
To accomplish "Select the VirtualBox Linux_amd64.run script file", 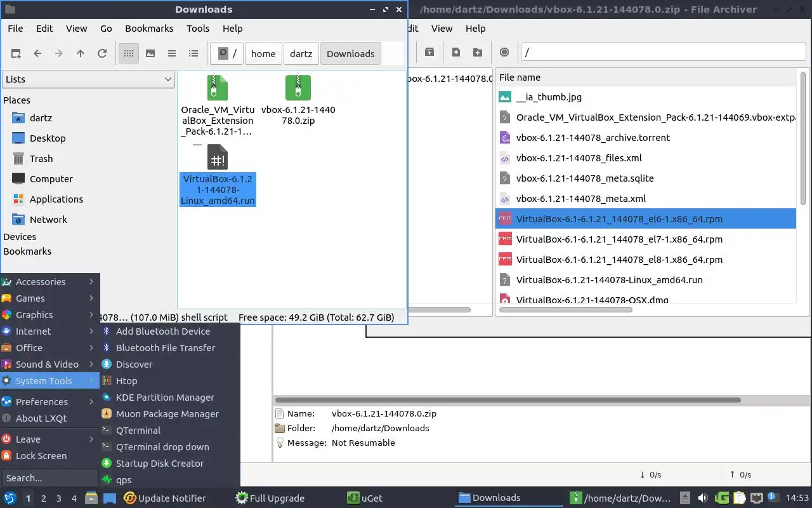I will coord(218,175).
